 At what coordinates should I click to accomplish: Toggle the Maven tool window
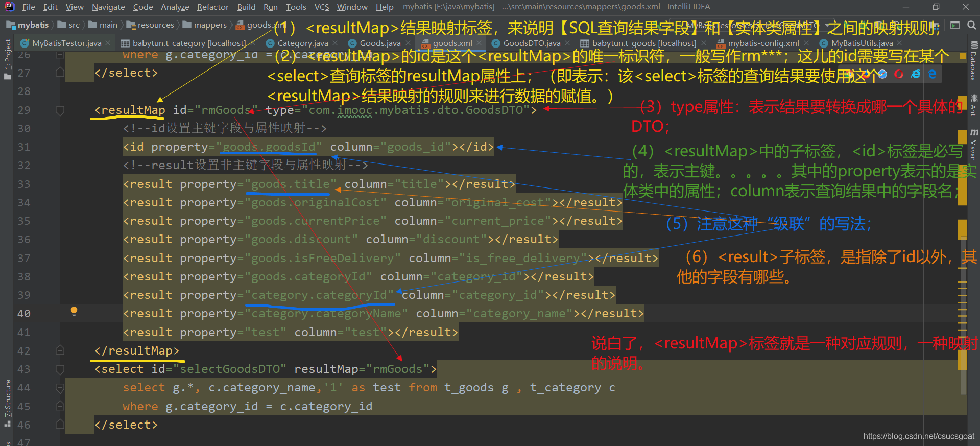coord(973,145)
